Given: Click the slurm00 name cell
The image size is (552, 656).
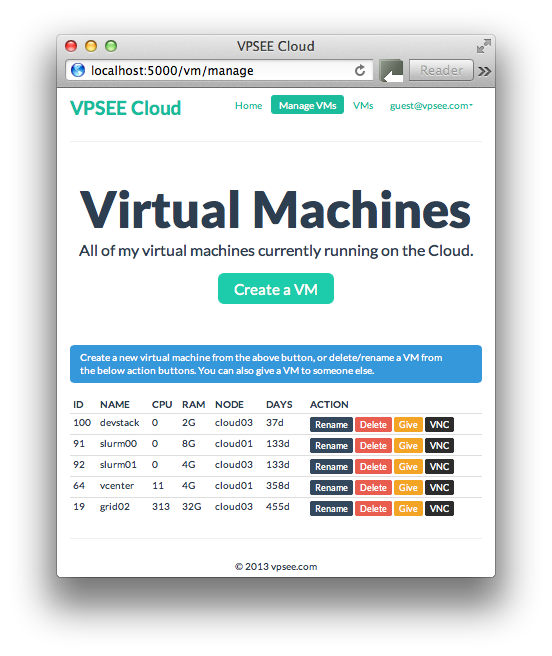Looking at the screenshot, I should pyautogui.click(x=118, y=444).
